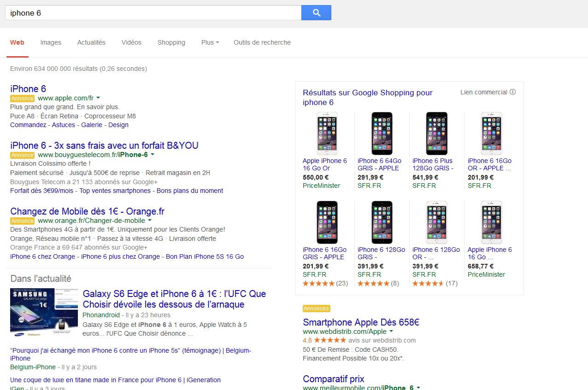
Task: Open the Comparatif prix ad title
Action: point(334,379)
